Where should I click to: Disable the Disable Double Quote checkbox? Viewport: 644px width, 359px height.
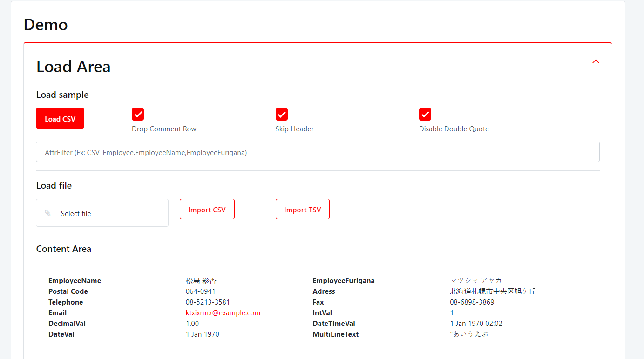(425, 114)
